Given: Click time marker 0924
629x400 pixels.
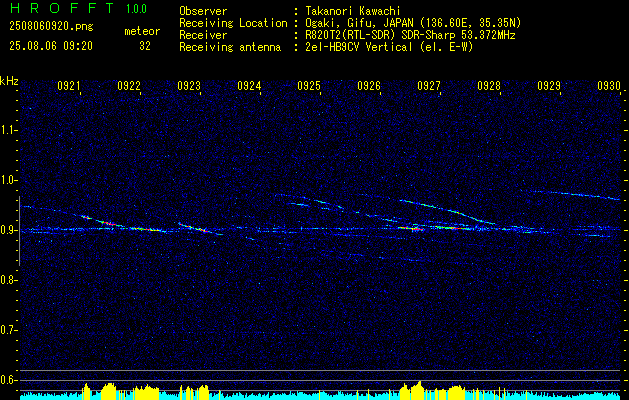Looking at the screenshot, I should pos(249,85).
